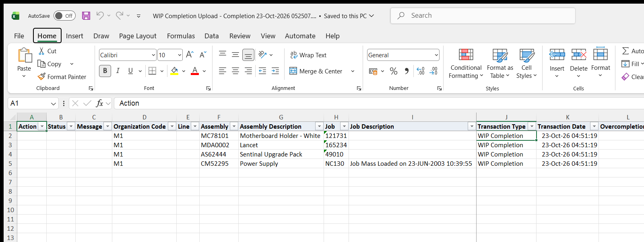Click the increase indent icon

pos(275,71)
